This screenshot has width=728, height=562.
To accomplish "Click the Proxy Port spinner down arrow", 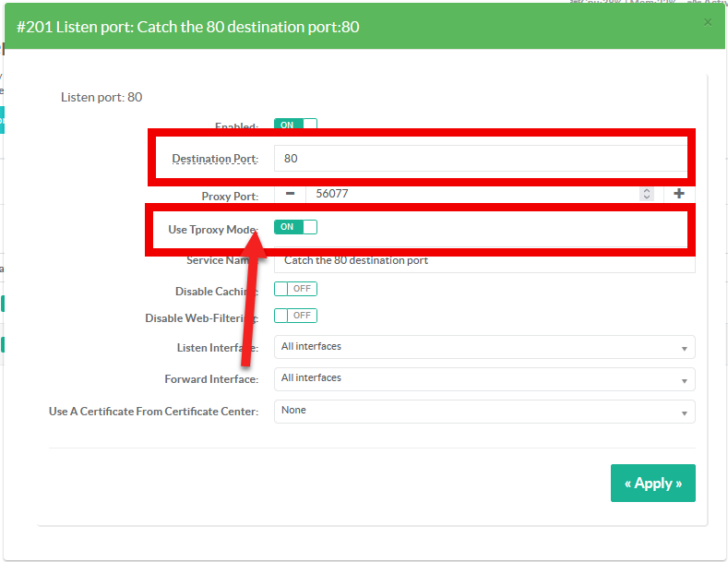I will point(647,197).
